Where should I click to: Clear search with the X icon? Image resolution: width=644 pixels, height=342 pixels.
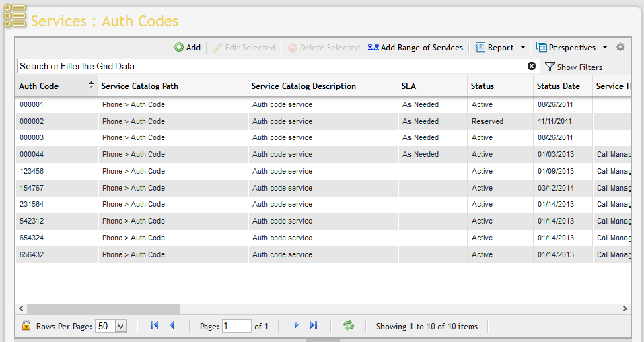532,66
